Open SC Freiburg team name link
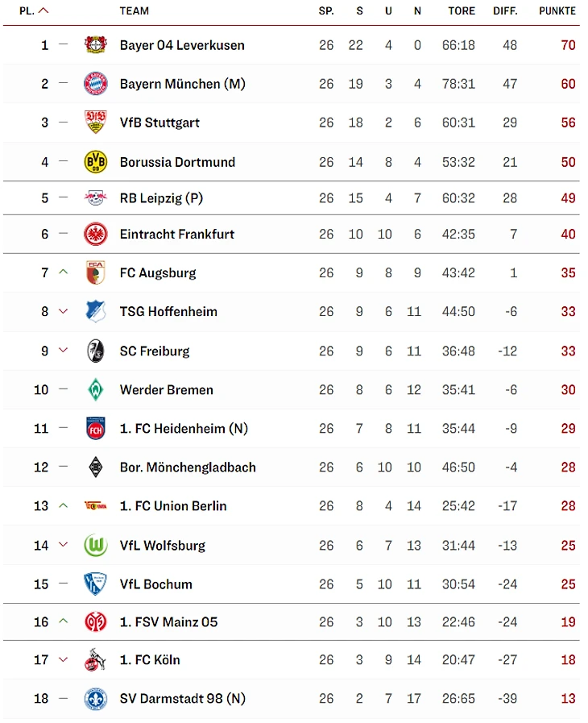This screenshot has height=723, width=588. (155, 351)
